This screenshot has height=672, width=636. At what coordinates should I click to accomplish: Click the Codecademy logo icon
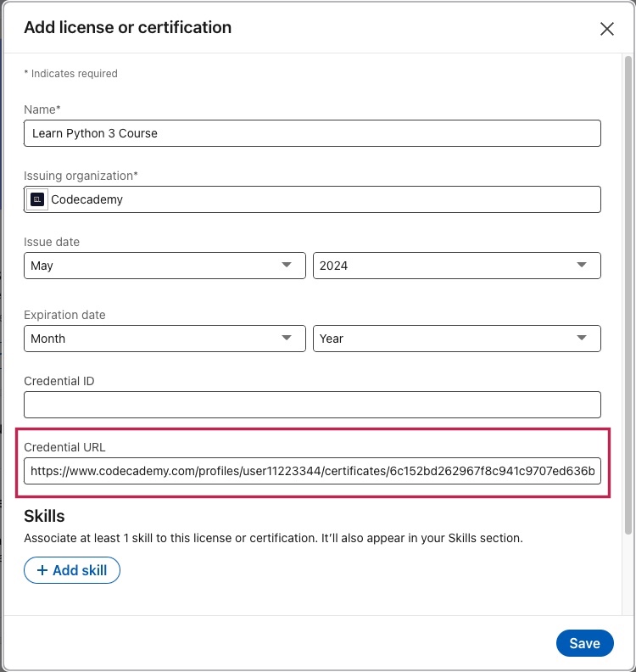37,199
